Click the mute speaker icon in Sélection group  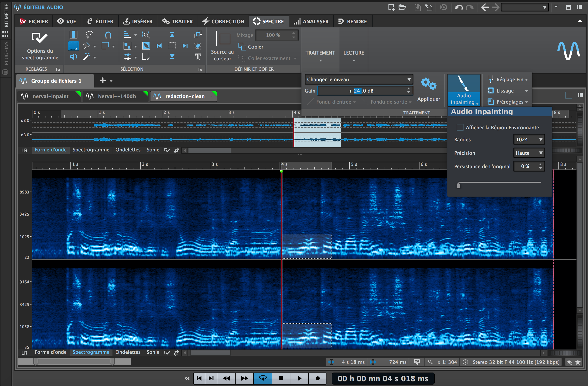pyautogui.click(x=73, y=57)
